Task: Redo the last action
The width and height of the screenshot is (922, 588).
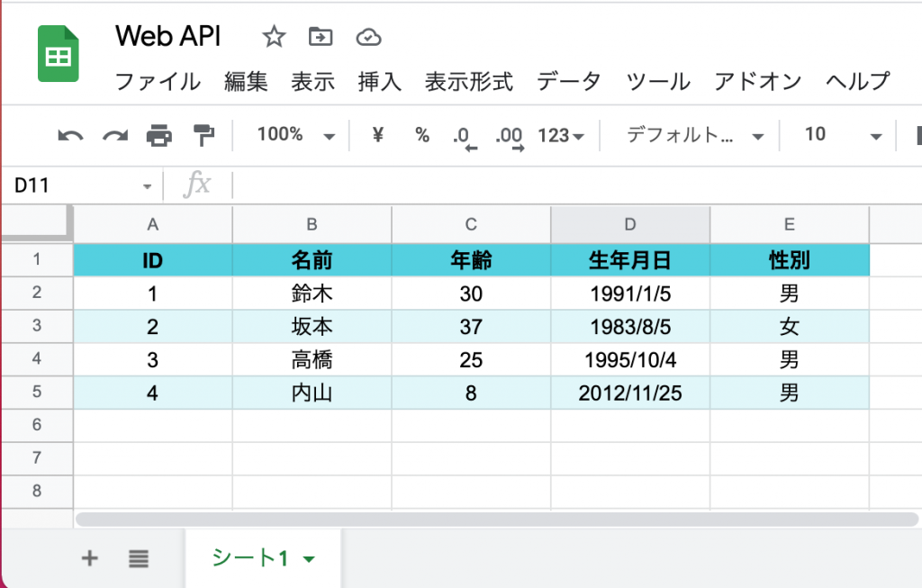Action: click(115, 136)
